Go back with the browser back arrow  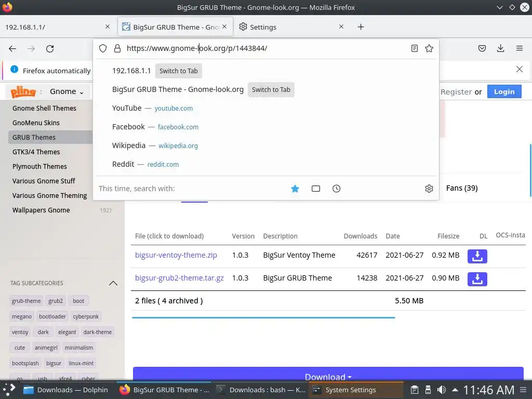[x=12, y=48]
